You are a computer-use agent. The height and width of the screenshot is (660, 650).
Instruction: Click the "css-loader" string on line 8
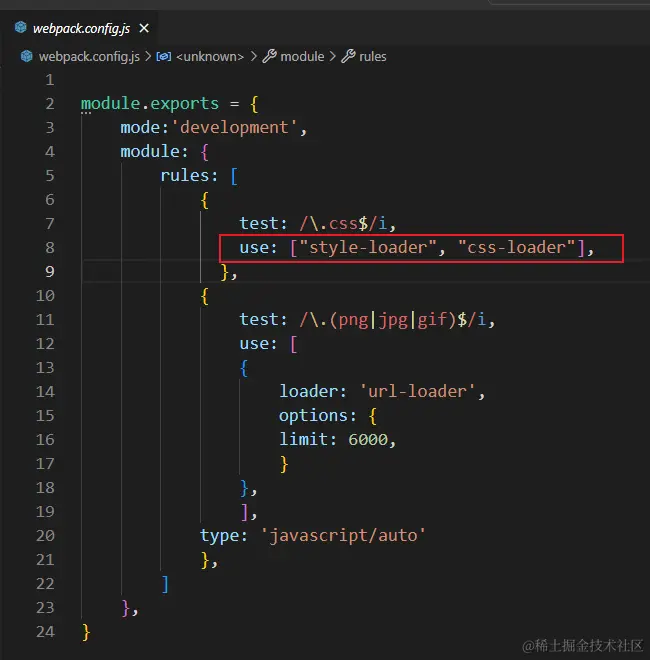517,248
